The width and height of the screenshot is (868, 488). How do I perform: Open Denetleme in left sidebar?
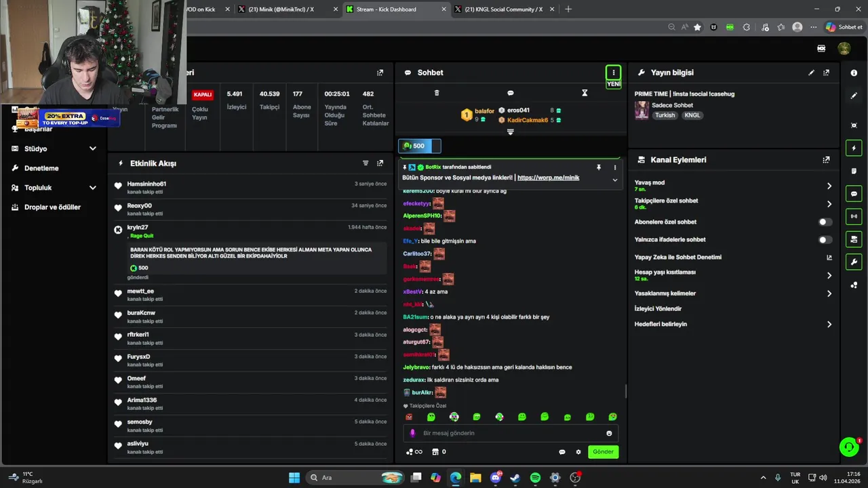point(41,168)
